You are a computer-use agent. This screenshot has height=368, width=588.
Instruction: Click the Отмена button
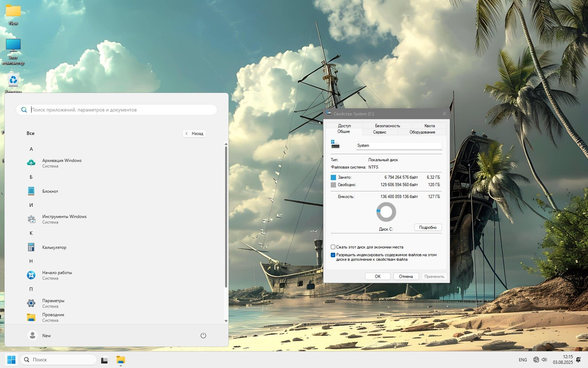click(406, 277)
